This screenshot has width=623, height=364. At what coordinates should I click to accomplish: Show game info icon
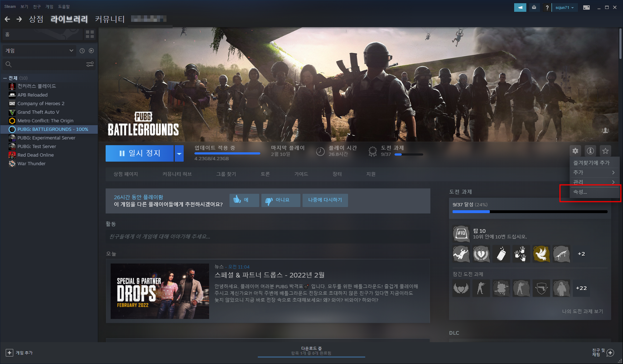pyautogui.click(x=590, y=151)
